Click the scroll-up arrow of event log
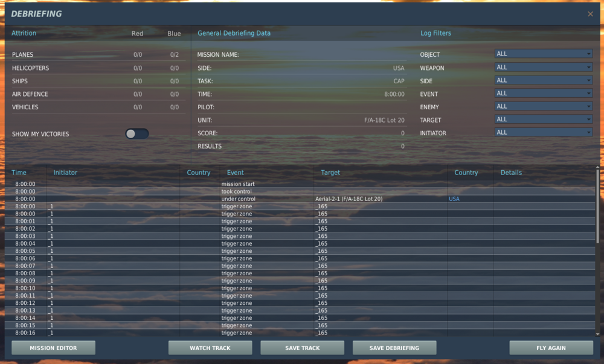Image resolution: width=604 pixels, height=364 pixels. click(x=598, y=167)
